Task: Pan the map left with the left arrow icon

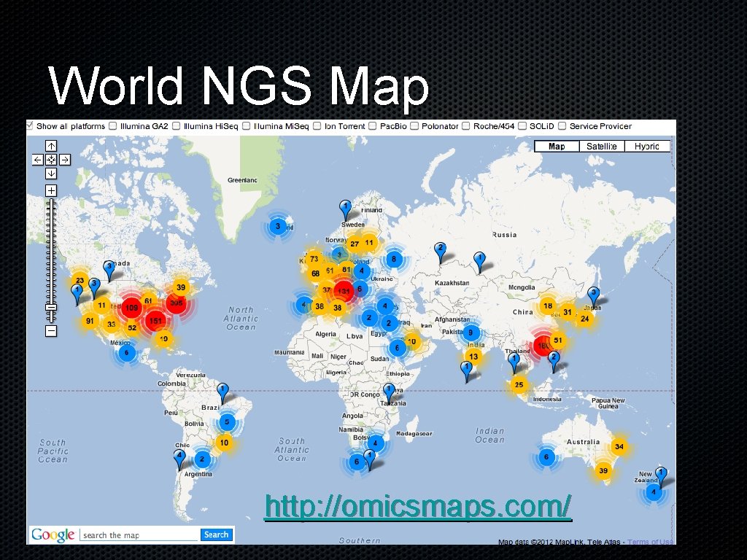Action: (36, 160)
